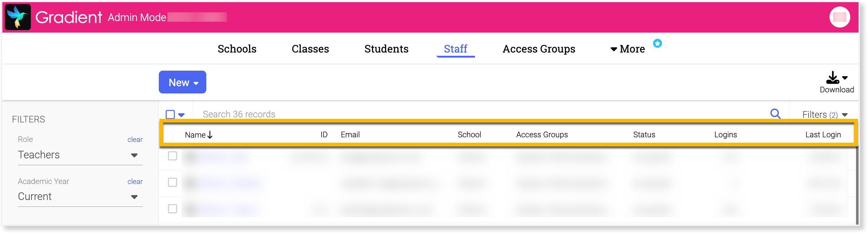Open the select-all options caret
Image resolution: width=868 pixels, height=234 pixels.
tap(181, 115)
